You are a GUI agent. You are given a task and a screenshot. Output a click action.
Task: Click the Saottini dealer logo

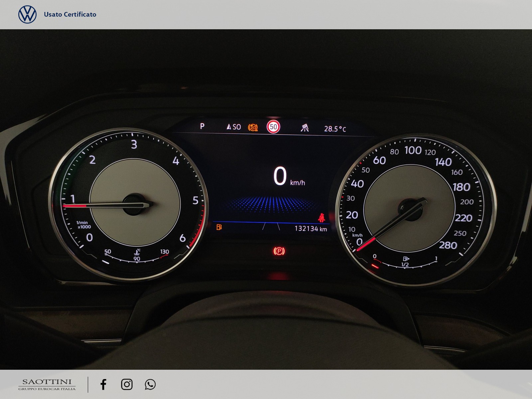pos(47,384)
